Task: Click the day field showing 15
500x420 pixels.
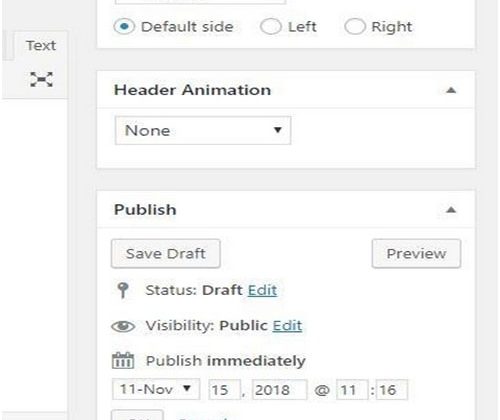Action: point(224,389)
